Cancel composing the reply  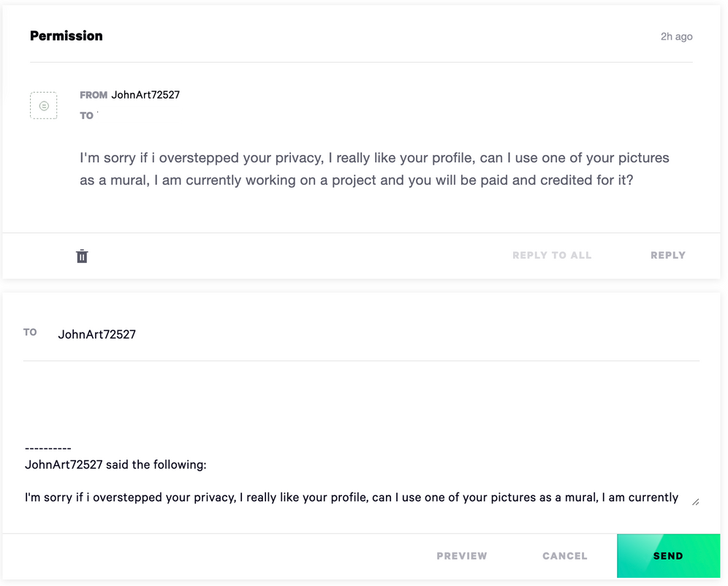tap(564, 555)
